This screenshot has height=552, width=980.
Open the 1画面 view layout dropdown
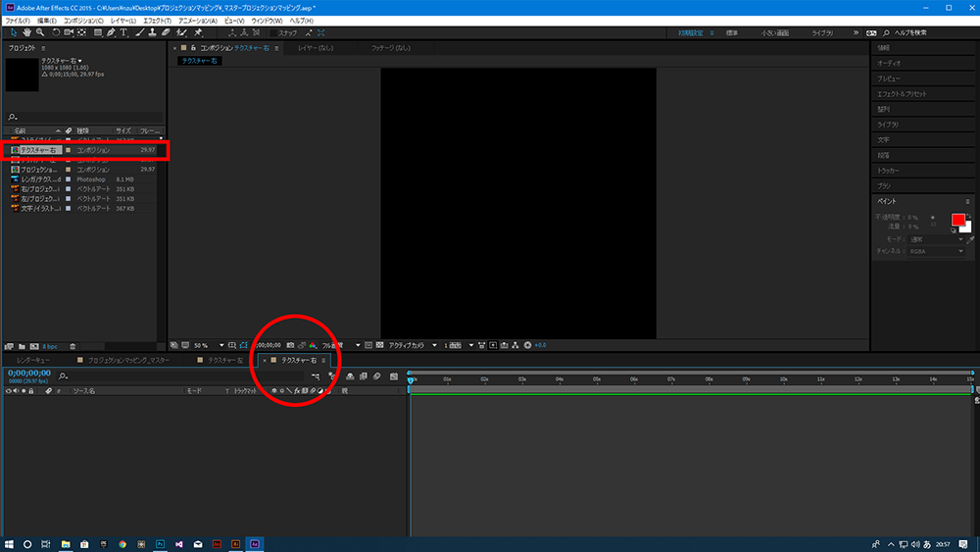458,345
